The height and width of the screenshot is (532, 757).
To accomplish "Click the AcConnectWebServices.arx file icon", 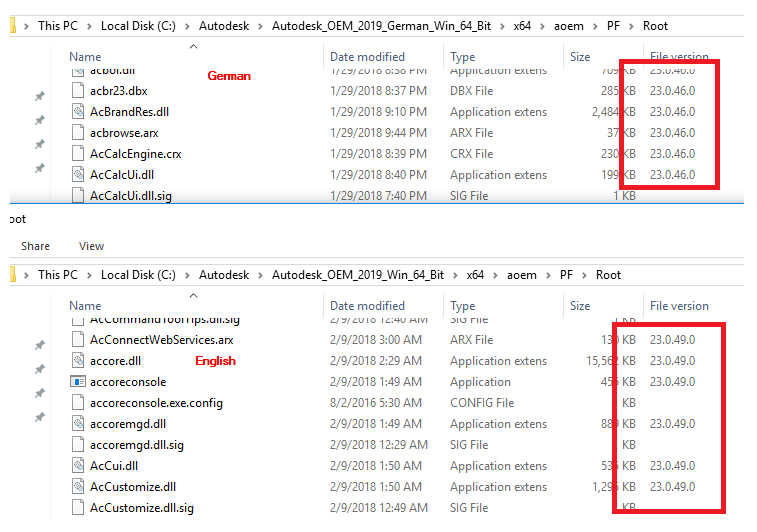I will [x=78, y=339].
